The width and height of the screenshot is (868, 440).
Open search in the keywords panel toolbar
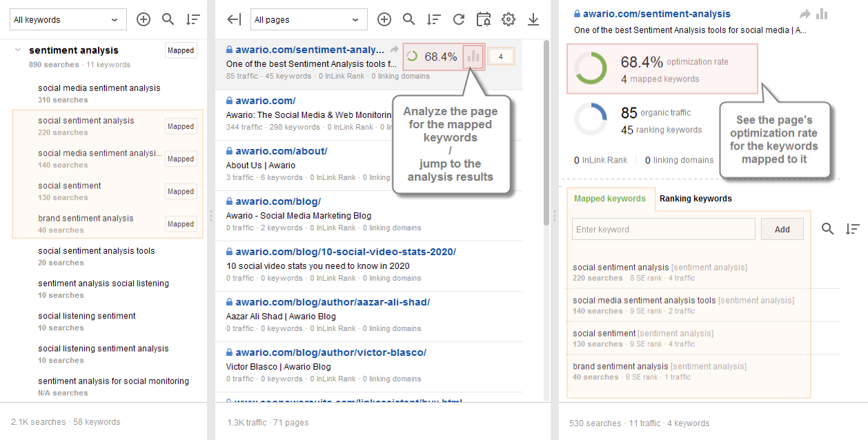coord(168,19)
